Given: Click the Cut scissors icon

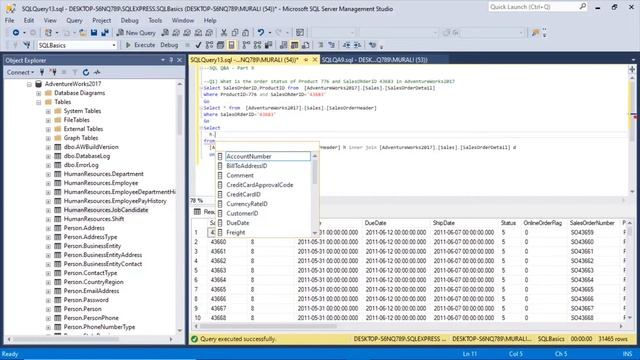Looking at the screenshot, I should pyautogui.click(x=224, y=33).
